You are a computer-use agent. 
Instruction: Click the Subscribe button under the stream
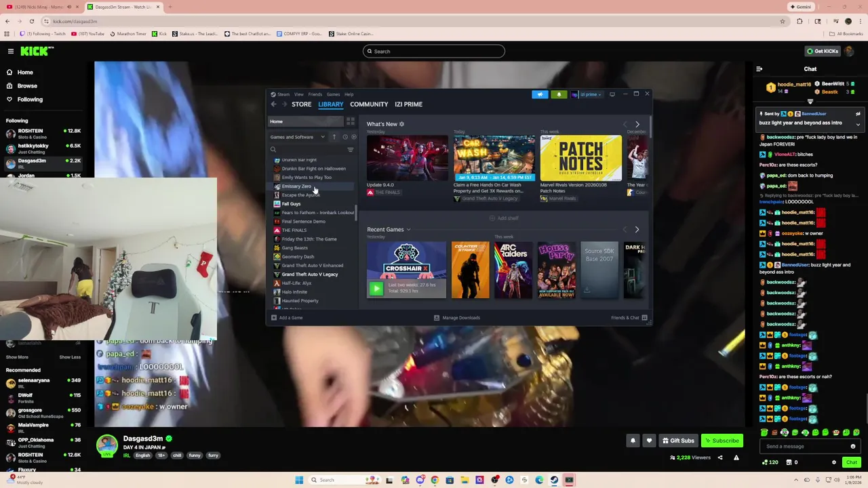[x=722, y=441]
